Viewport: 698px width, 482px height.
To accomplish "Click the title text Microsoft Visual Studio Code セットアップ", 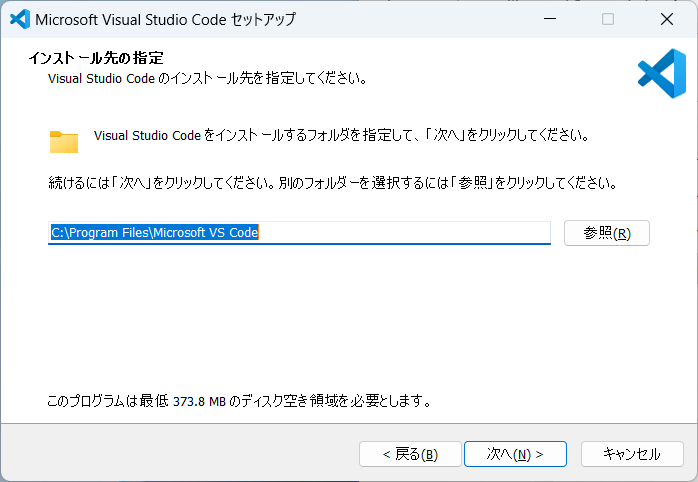I will [x=165, y=20].
